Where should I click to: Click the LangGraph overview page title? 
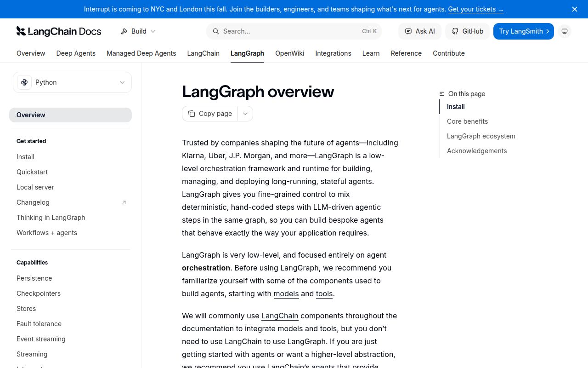[x=258, y=92]
